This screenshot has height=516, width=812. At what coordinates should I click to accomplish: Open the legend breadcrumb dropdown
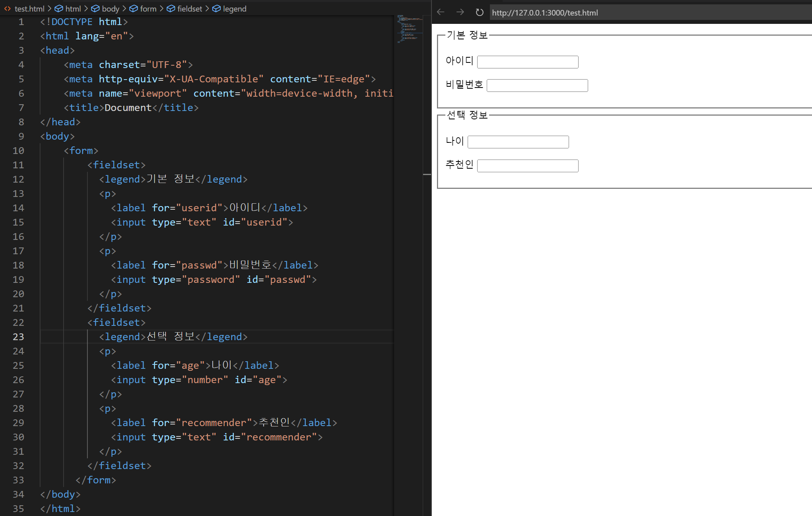[234, 9]
